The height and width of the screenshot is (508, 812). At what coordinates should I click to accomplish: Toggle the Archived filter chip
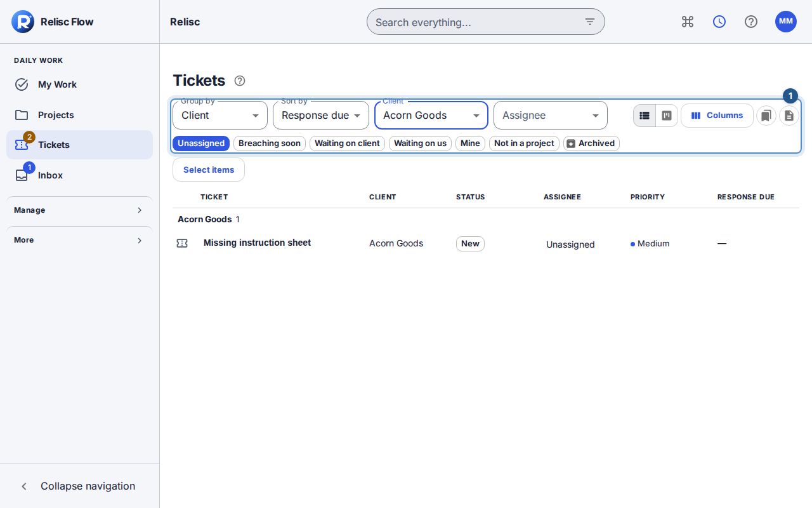pyautogui.click(x=591, y=144)
